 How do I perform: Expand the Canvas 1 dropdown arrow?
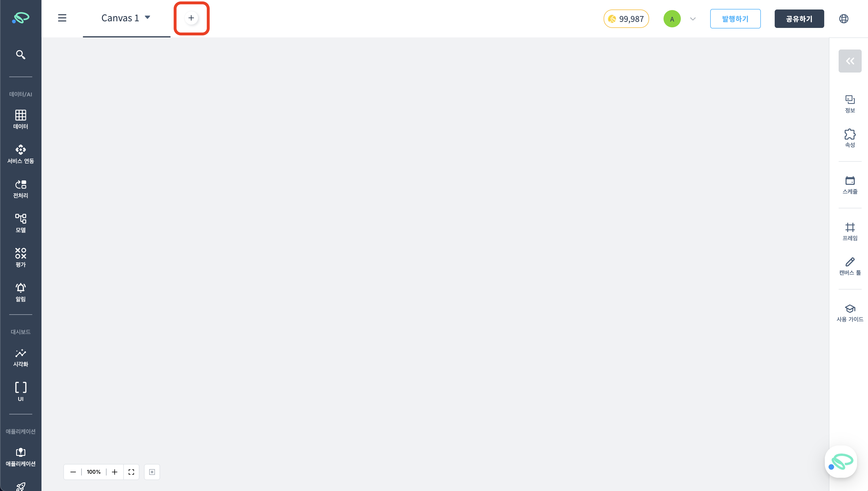147,17
